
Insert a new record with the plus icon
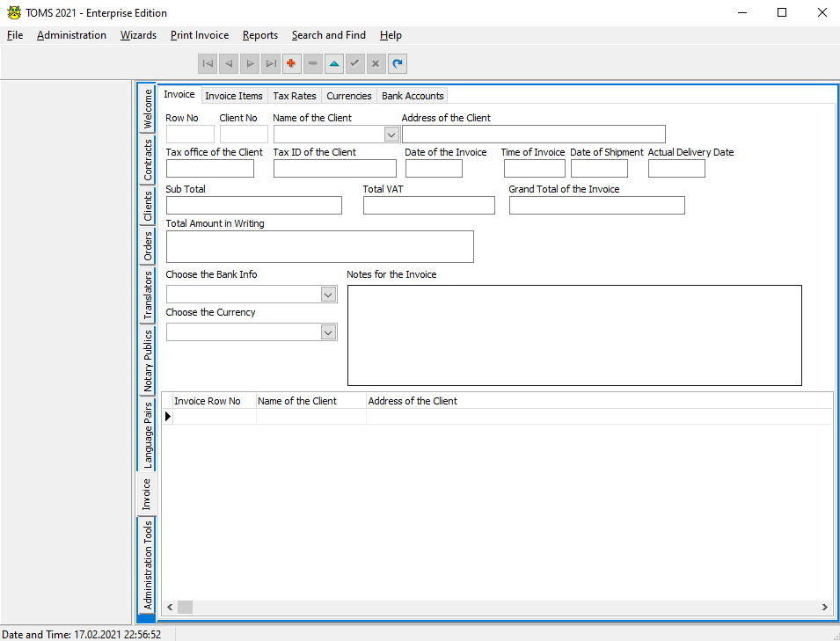pos(291,63)
